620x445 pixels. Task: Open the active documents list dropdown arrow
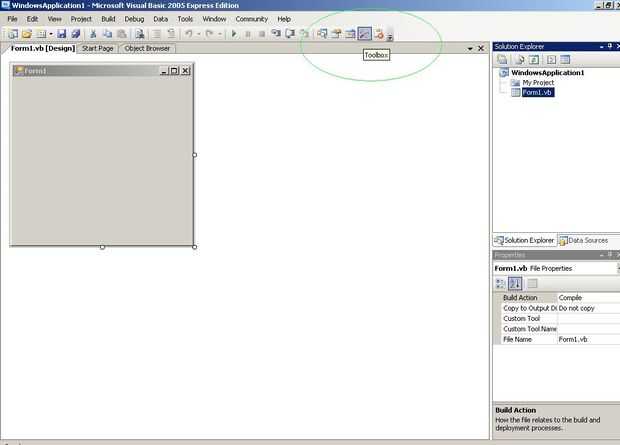(x=470, y=49)
